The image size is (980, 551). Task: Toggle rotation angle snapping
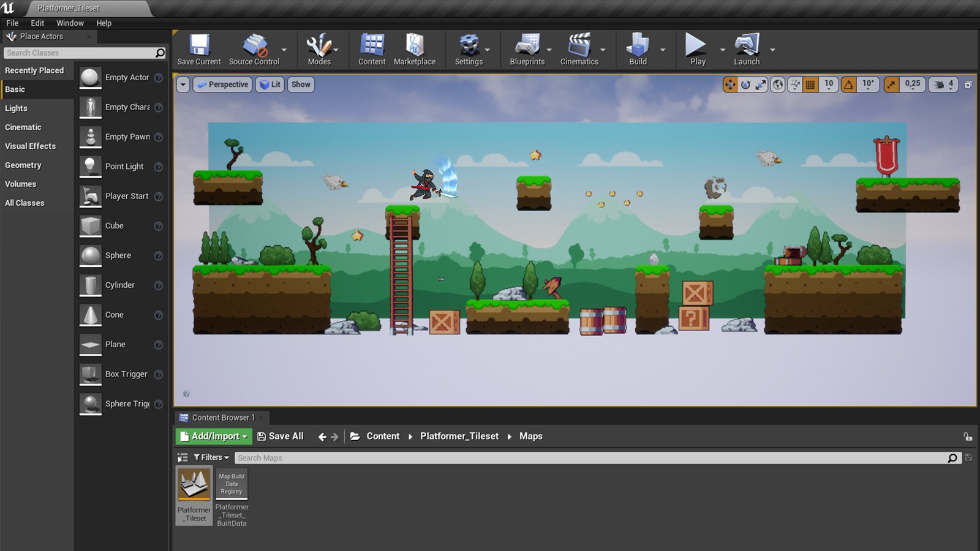tap(848, 84)
